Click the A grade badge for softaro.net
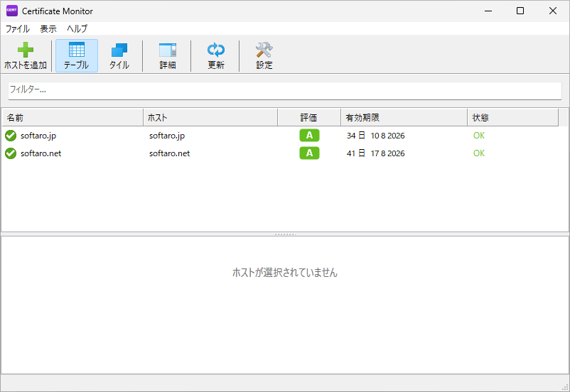Screen dimensions: 570x392 coord(309,153)
